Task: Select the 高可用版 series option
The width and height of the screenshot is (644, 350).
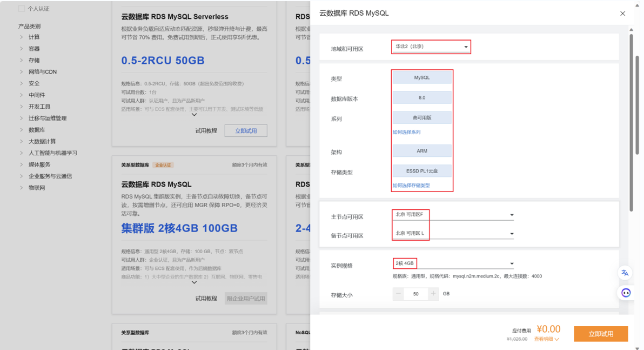Action: tap(422, 117)
